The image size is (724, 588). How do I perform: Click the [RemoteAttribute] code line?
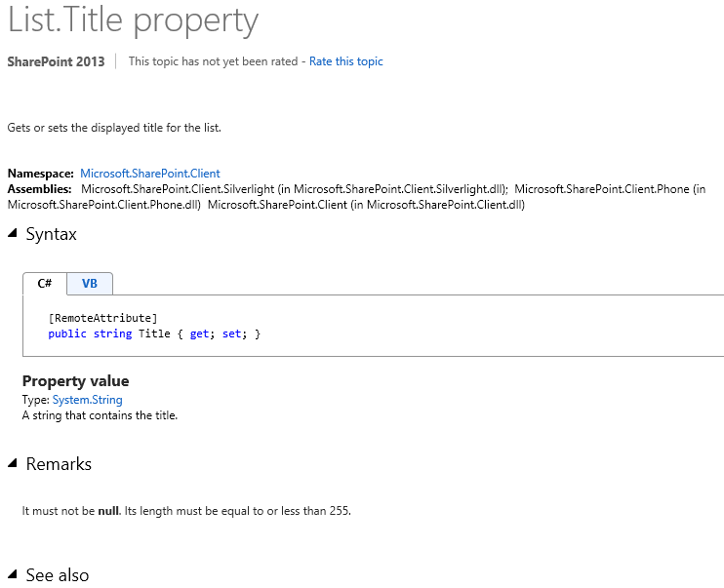pyautogui.click(x=102, y=318)
